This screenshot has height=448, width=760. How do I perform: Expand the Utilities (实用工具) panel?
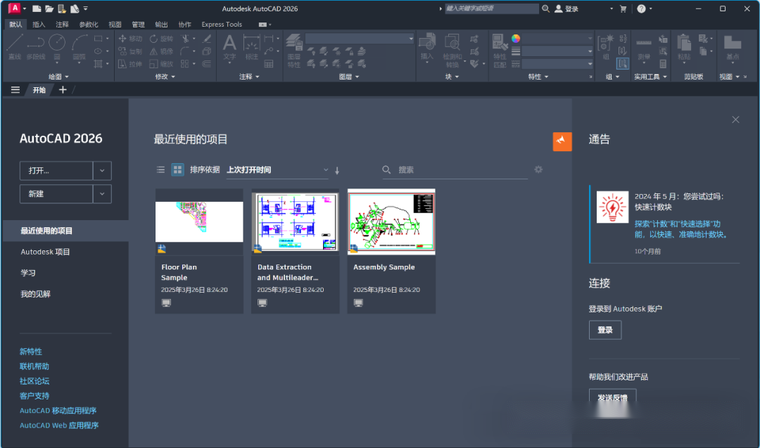(x=650, y=77)
